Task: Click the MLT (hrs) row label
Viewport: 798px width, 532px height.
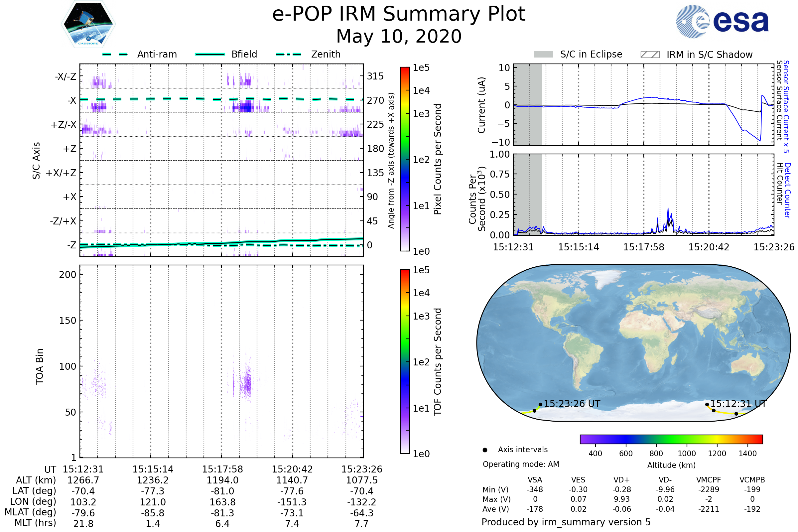Action: click(x=35, y=523)
